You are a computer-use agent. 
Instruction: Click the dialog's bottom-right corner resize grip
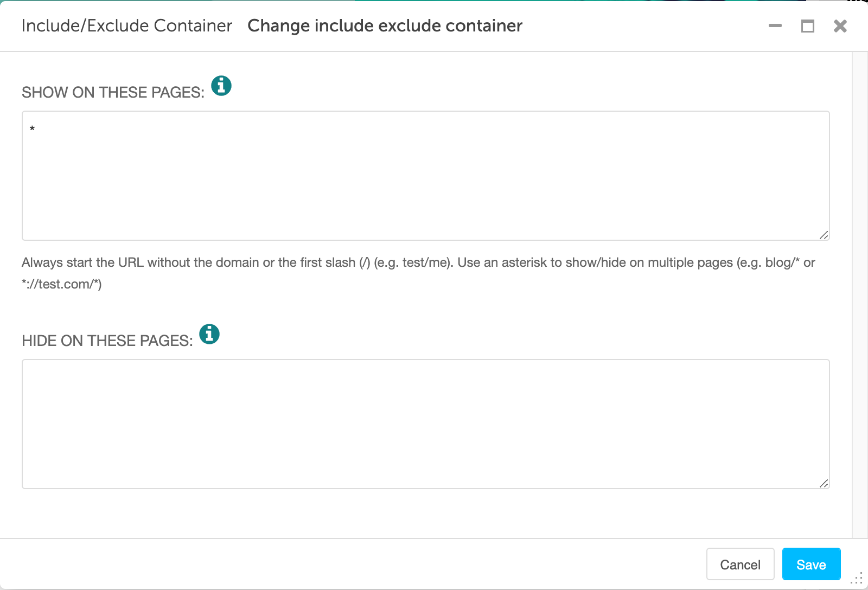(857, 578)
